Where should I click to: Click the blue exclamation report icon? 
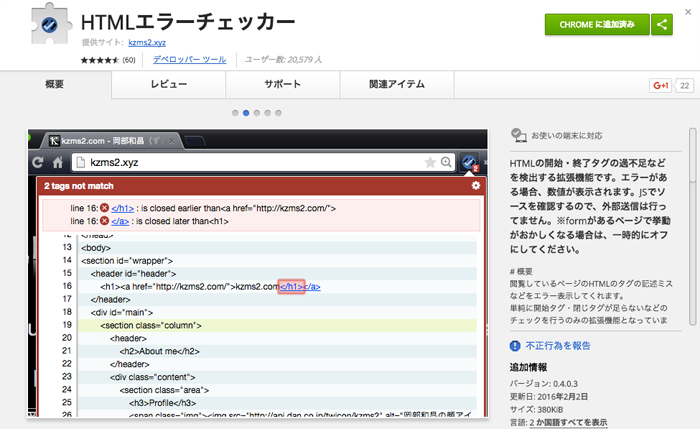point(515,346)
